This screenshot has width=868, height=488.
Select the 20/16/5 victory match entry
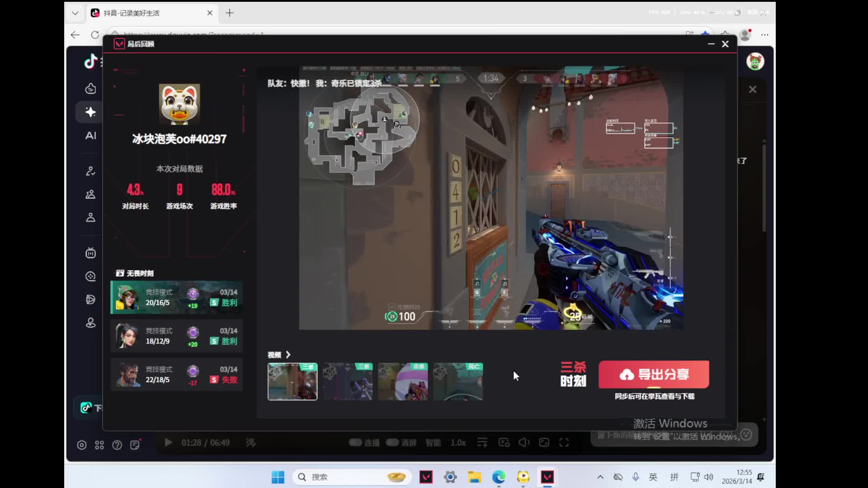177,297
